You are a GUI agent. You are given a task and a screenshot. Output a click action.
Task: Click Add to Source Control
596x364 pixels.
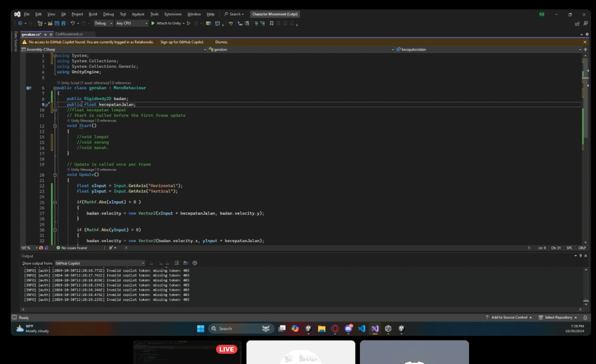(509, 317)
